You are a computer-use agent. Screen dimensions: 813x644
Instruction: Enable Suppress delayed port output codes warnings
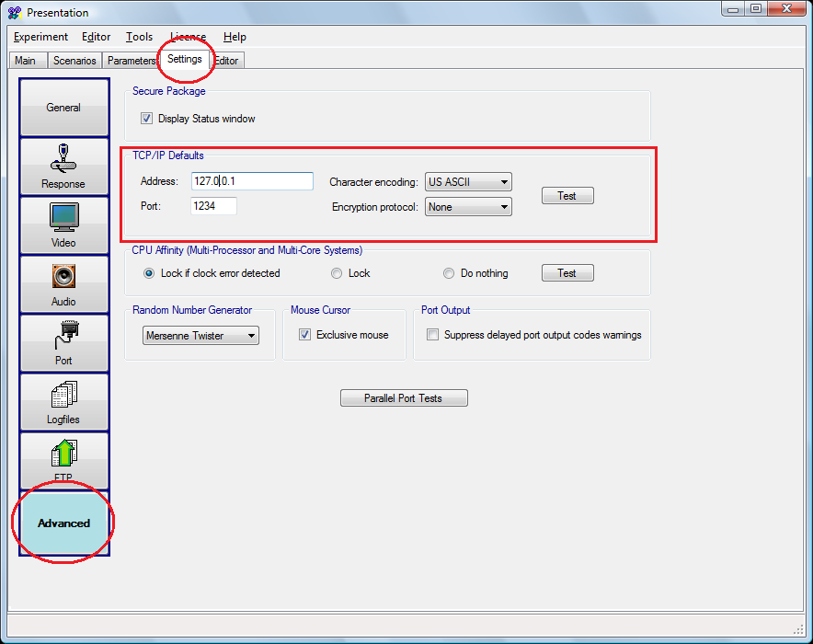coord(432,335)
